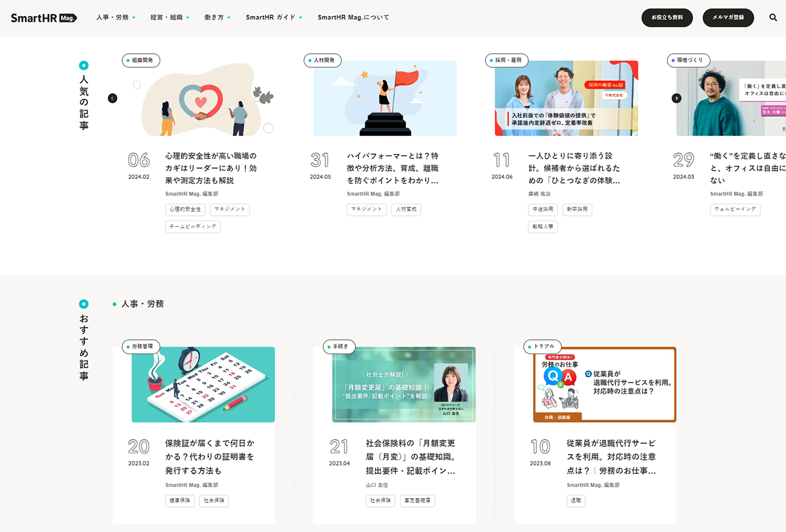The height and width of the screenshot is (532, 786).
Task: Click the お役立ち資料 button
Action: click(x=667, y=18)
